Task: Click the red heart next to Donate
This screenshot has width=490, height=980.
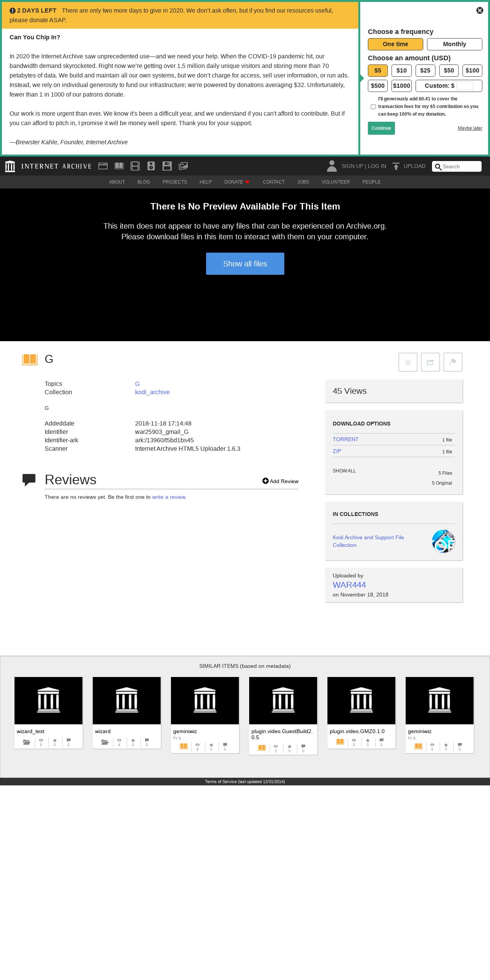Action: point(247,182)
